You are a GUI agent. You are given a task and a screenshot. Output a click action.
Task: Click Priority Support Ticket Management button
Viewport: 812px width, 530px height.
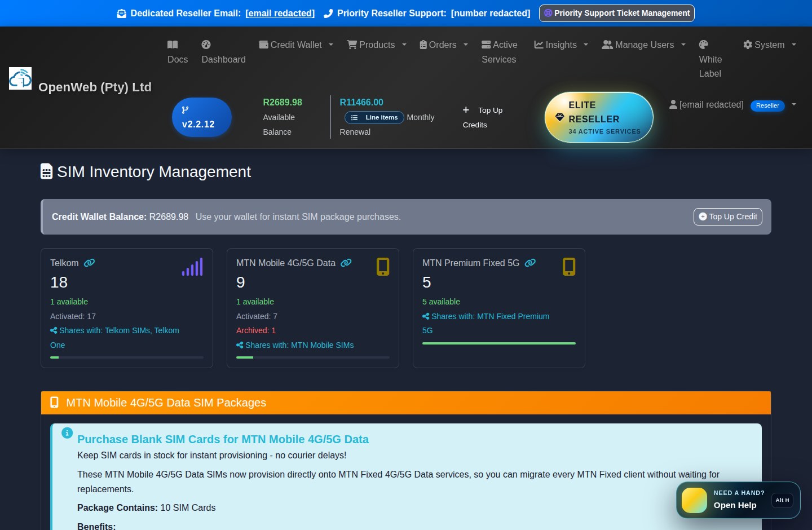pos(617,13)
